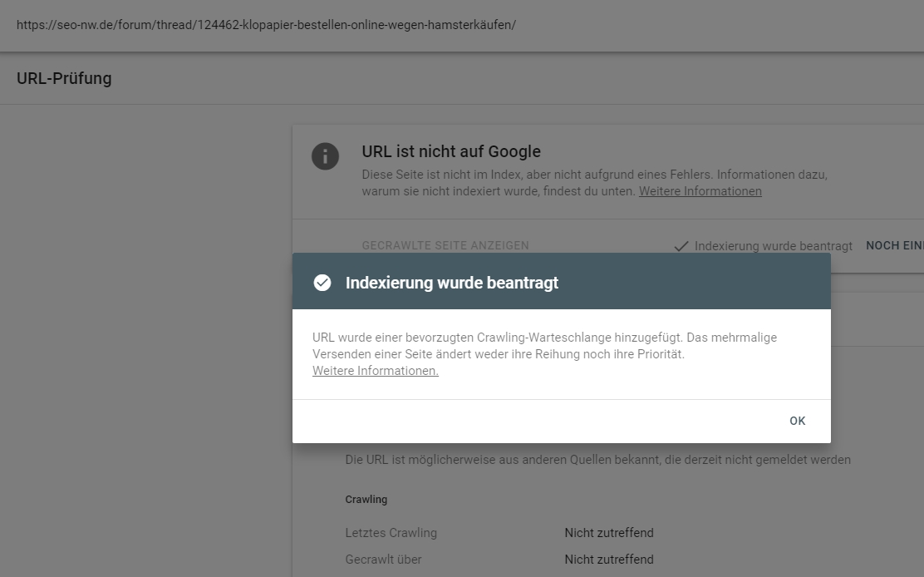This screenshot has width=924, height=577.
Task: Click checkmark icon before the status 'Indexierung wurde beantragt'
Action: [x=681, y=246]
